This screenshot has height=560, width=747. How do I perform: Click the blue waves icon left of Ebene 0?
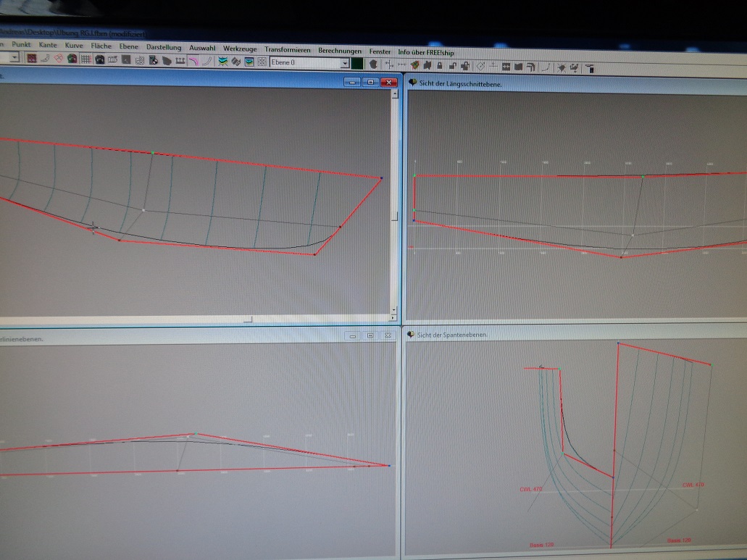click(224, 62)
